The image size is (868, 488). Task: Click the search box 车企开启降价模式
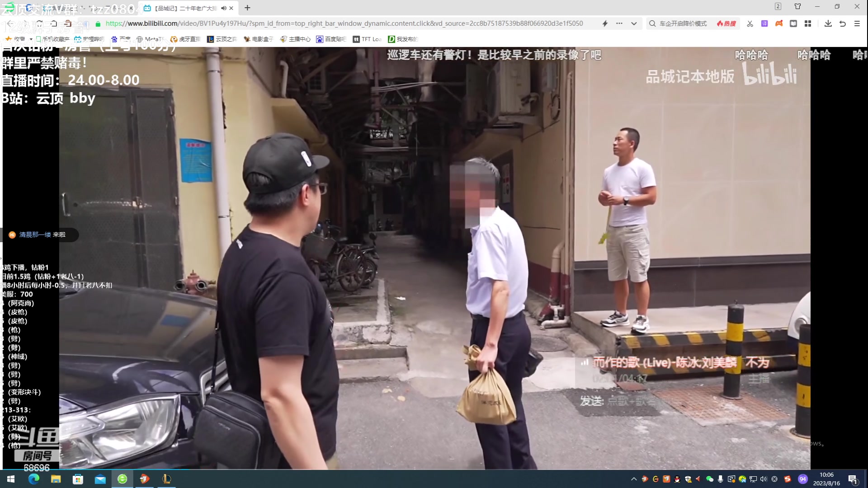683,23
